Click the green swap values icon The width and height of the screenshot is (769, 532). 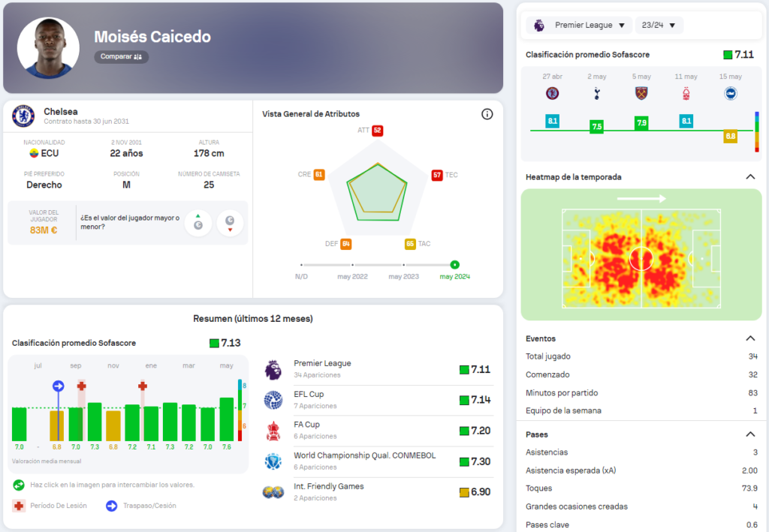pos(18,485)
